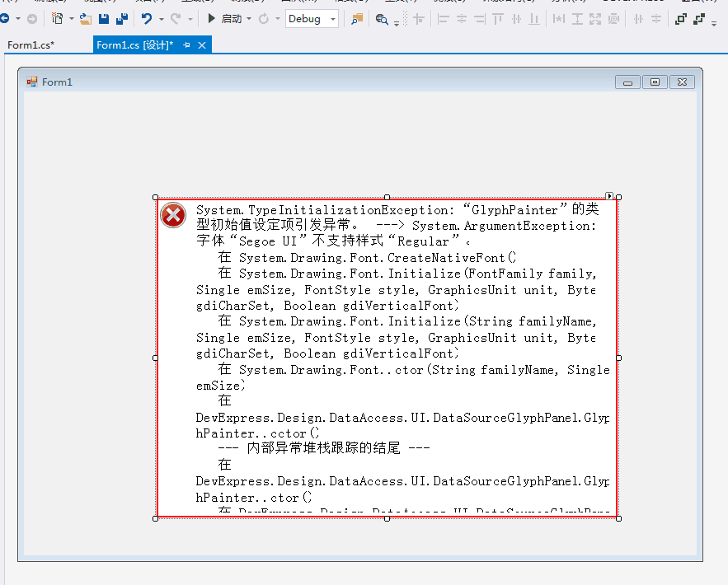Open the Debug configuration combo box
This screenshot has height=585, width=728.
[312, 19]
